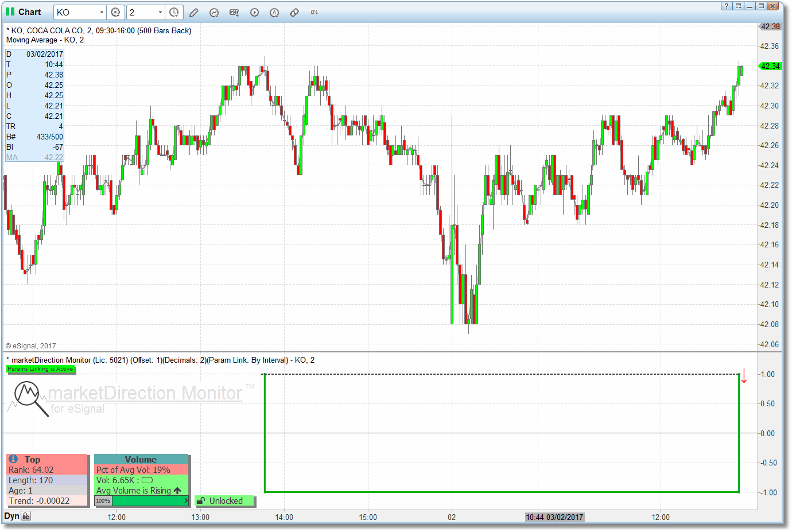Click the eSignal, 2017 copyright text
This screenshot has width=792, height=532.
click(x=31, y=346)
